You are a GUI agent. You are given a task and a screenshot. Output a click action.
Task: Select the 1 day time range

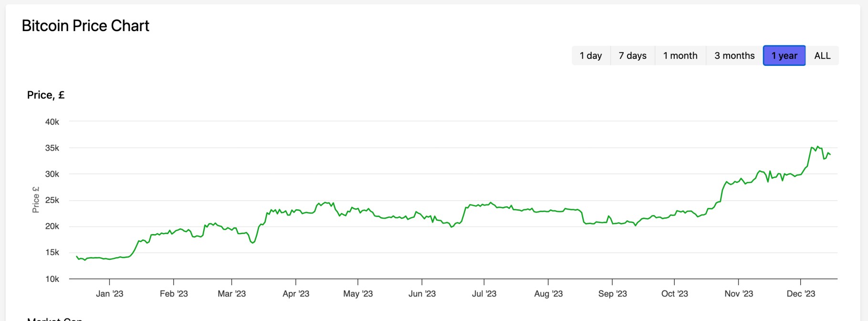coord(592,55)
